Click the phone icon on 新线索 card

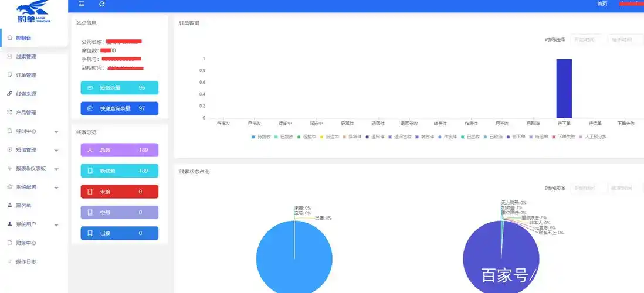pyautogui.click(x=90, y=171)
